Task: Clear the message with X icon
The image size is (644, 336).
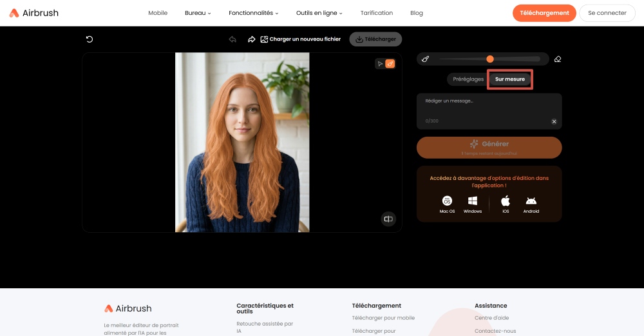Action: click(554, 121)
